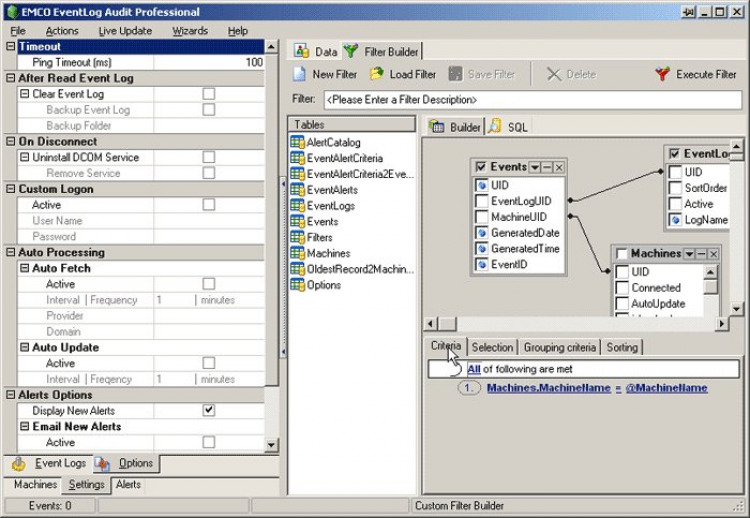Open the Wizards menu
750x518 pixels.
click(190, 31)
